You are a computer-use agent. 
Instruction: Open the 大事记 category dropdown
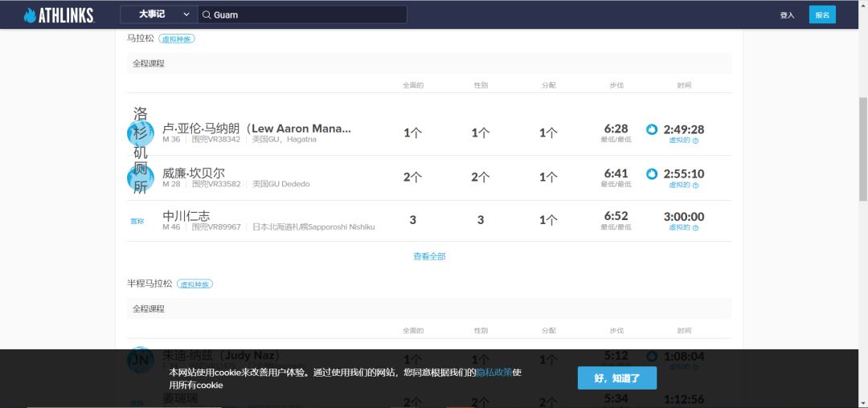(x=159, y=14)
